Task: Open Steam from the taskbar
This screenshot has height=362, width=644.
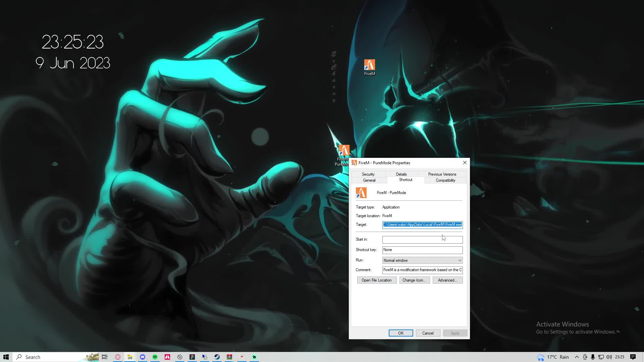Action: coord(217,357)
